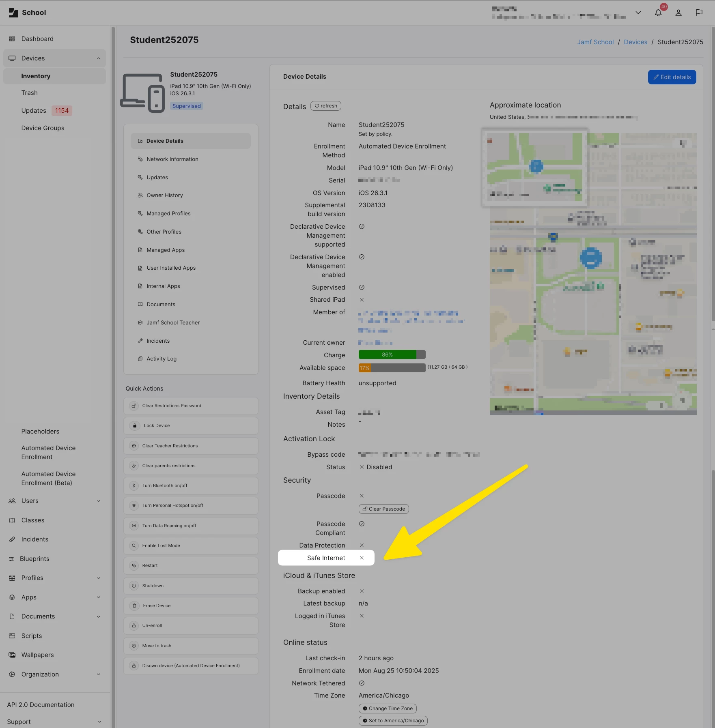This screenshot has height=728, width=715.
Task: Click the Change Time Zone button
Action: point(388,709)
